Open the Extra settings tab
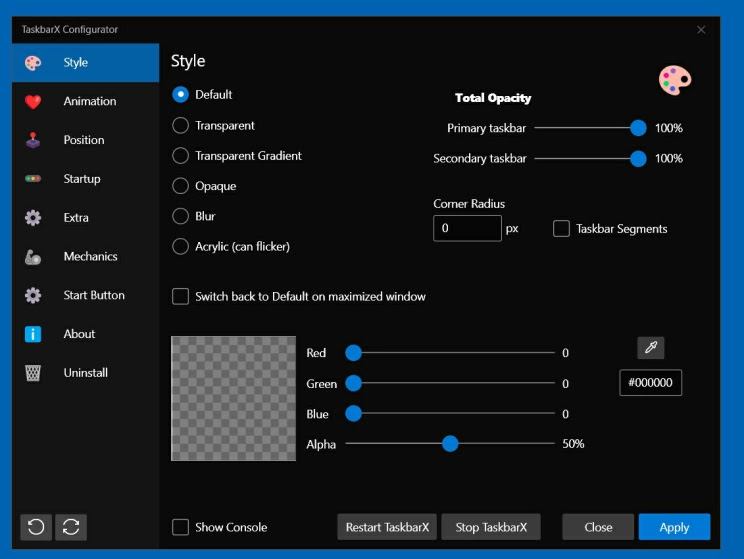Image resolution: width=744 pixels, height=559 pixels. point(76,218)
